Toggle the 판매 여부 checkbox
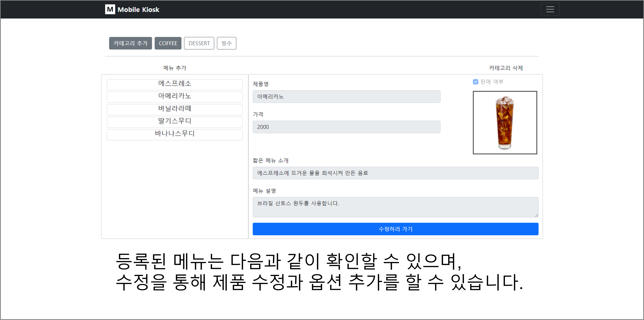This screenshot has width=644, height=320. [476, 82]
